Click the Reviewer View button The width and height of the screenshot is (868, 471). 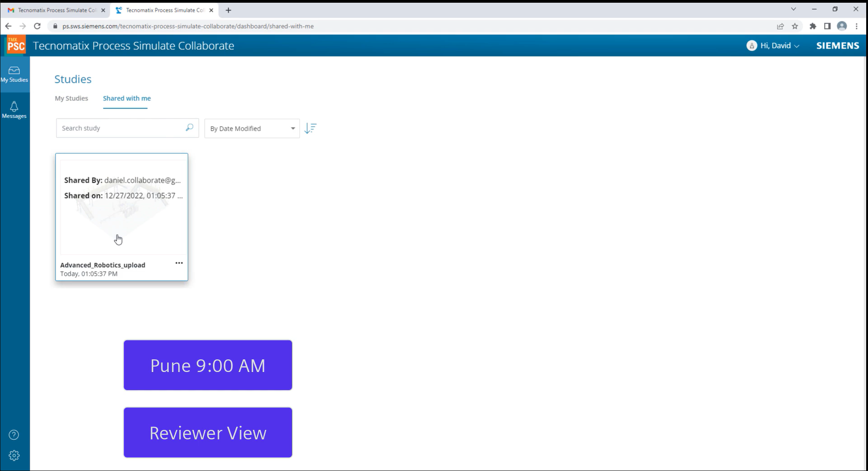[208, 433]
